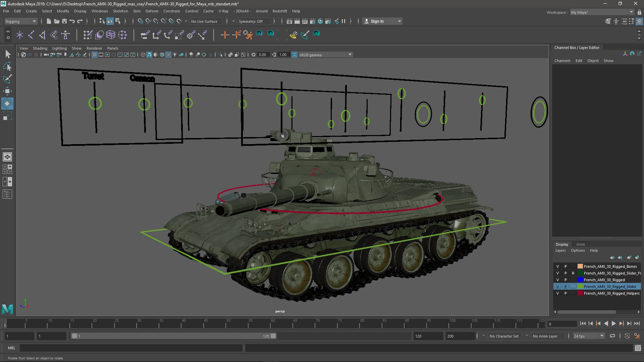
Task: Switch to the Anim layer tab
Action: [580, 244]
